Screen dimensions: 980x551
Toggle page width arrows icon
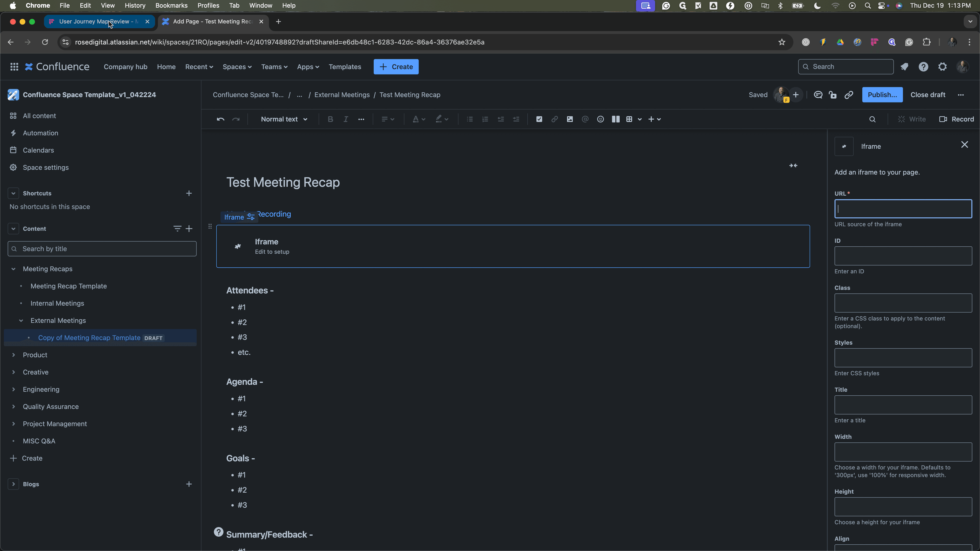pos(793,165)
